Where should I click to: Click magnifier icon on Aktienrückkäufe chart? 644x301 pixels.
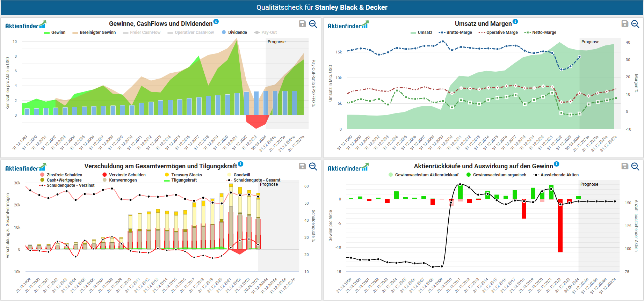tap(635, 166)
